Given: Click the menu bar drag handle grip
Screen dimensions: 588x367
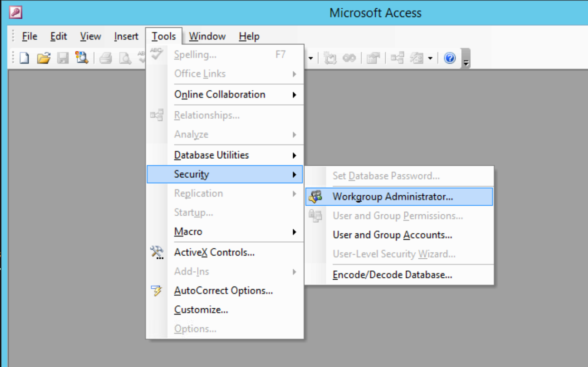Looking at the screenshot, I should (x=13, y=37).
